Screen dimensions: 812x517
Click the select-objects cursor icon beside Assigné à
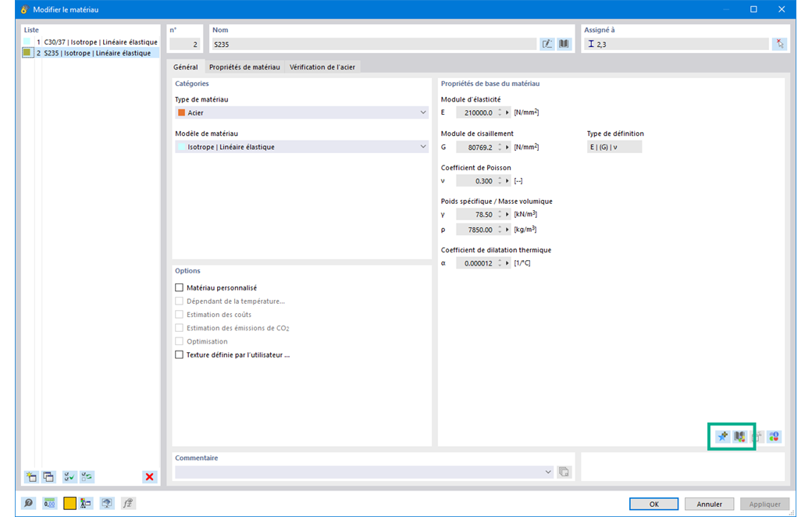780,44
